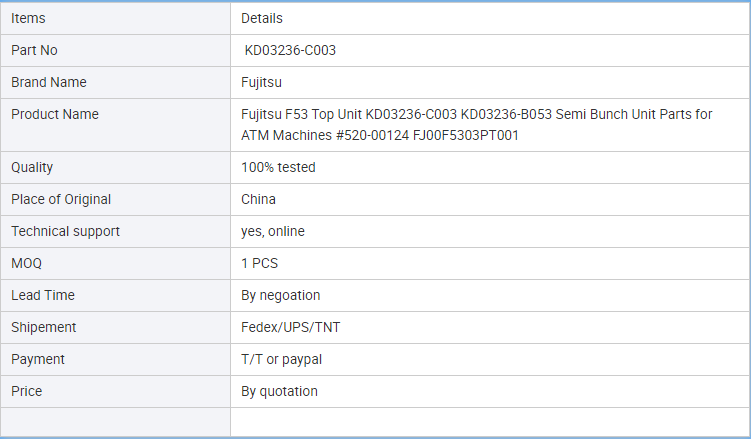Click the "Lead Time" label cell
Image resolution: width=751 pixels, height=439 pixels.
pyautogui.click(x=43, y=295)
